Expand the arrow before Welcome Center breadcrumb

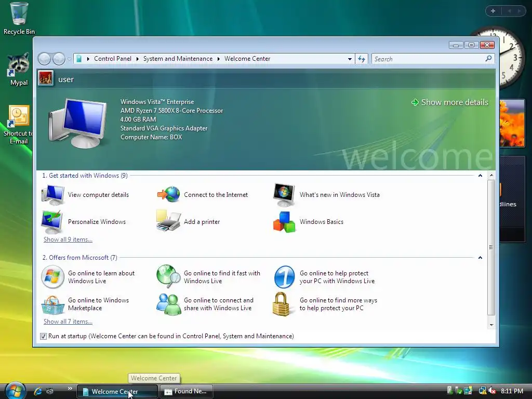click(219, 59)
